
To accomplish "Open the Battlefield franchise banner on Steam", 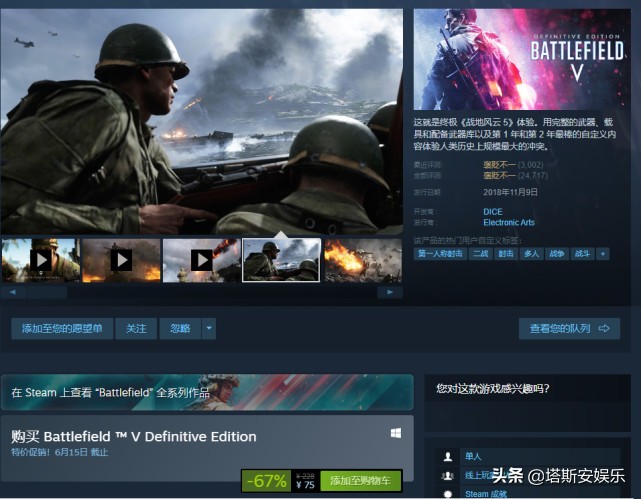I will coord(207,392).
